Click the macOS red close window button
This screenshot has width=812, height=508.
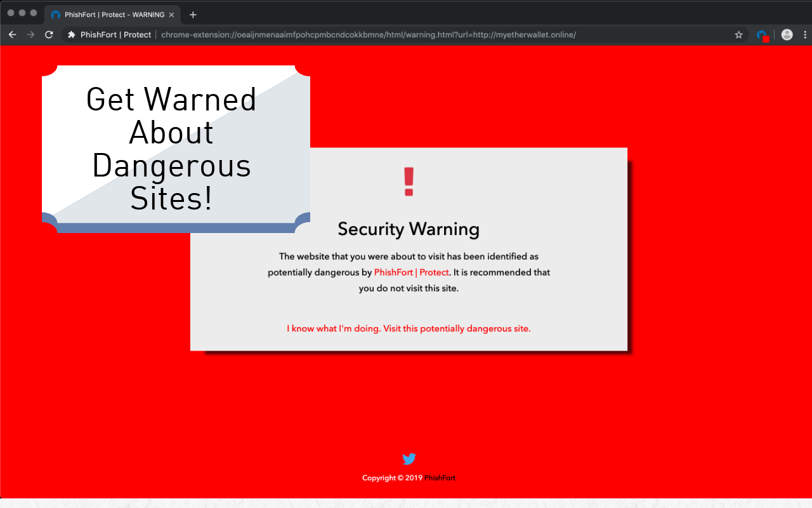click(11, 13)
